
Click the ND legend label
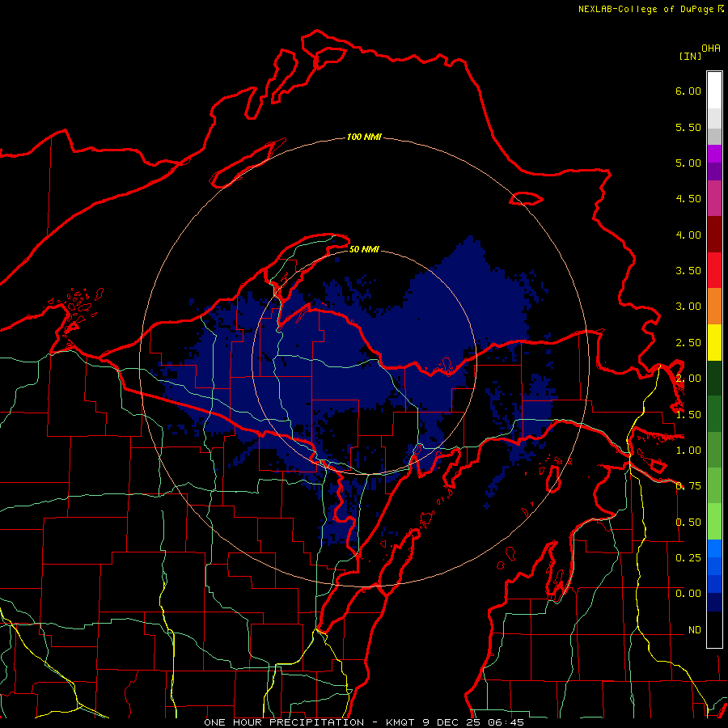[695, 630]
